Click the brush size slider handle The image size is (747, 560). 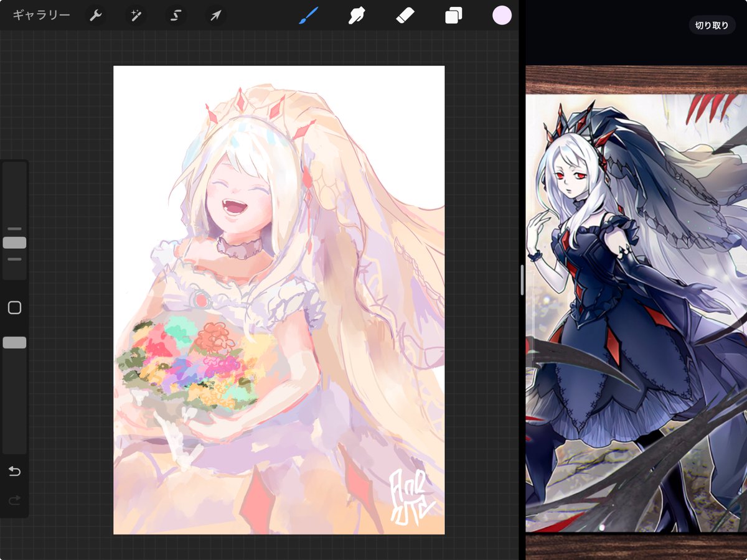[x=14, y=243]
